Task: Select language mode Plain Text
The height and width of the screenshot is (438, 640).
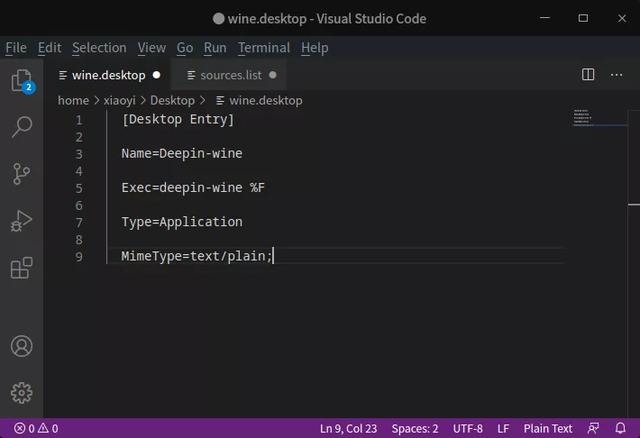Action: (x=548, y=428)
